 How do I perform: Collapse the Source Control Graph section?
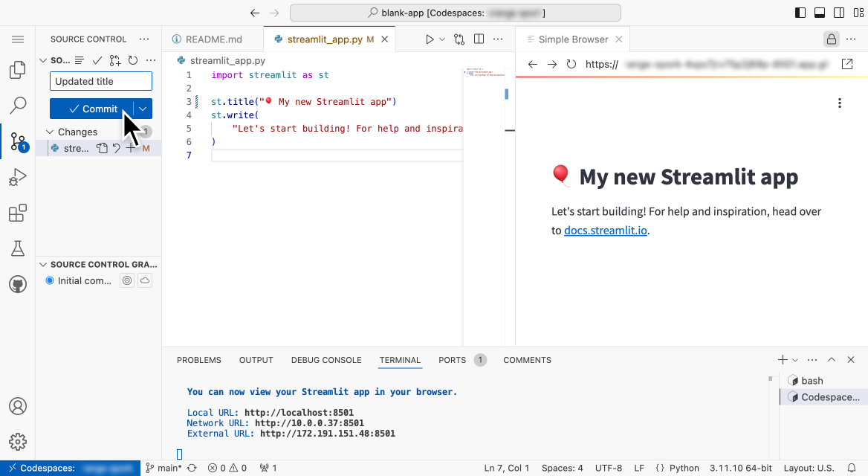43,264
